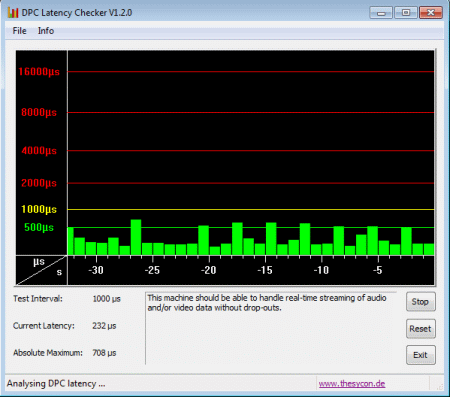Screen dimensions: 450x397
Task: Click the Reset button
Action: pyautogui.click(x=420, y=329)
